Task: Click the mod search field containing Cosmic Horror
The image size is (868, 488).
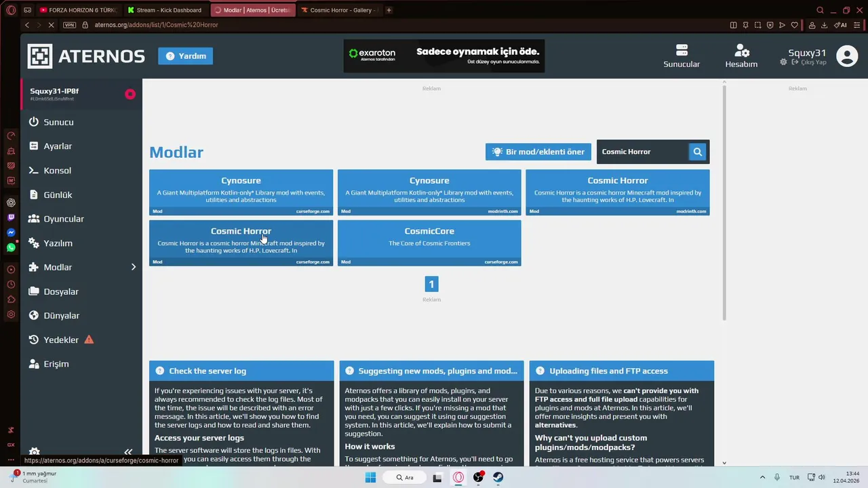Action: tap(643, 152)
